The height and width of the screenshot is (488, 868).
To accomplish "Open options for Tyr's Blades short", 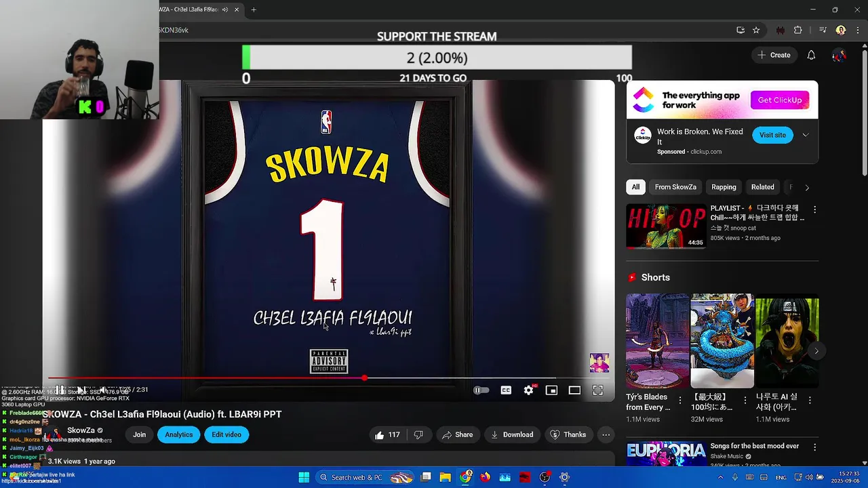I will pyautogui.click(x=679, y=401).
